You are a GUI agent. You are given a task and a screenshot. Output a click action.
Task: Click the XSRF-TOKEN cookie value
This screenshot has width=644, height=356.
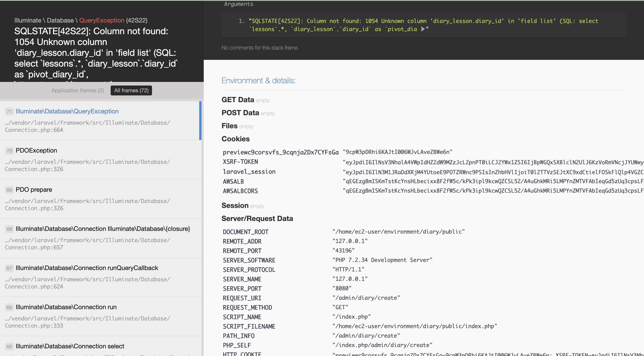tap(492, 162)
